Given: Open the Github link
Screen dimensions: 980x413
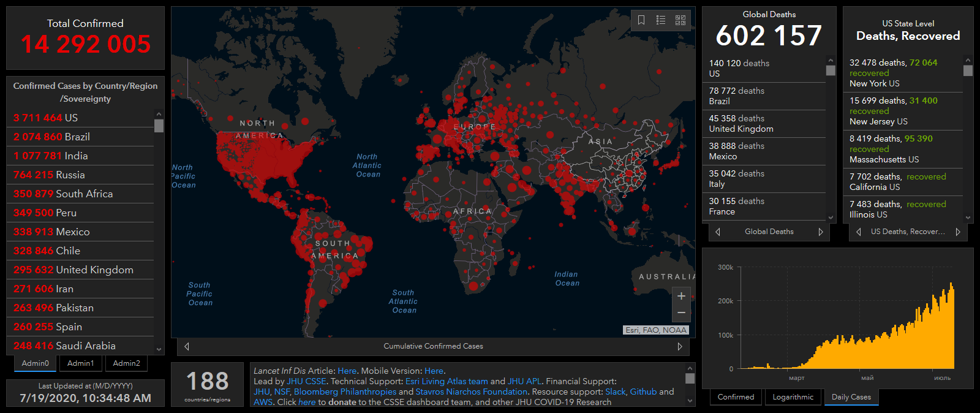Looking at the screenshot, I should (x=643, y=392).
